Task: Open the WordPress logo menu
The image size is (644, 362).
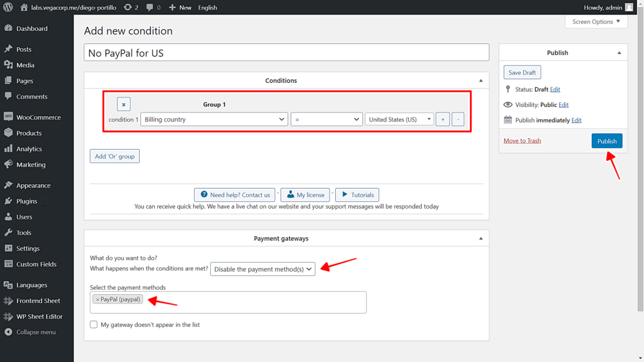Action: [9, 7]
